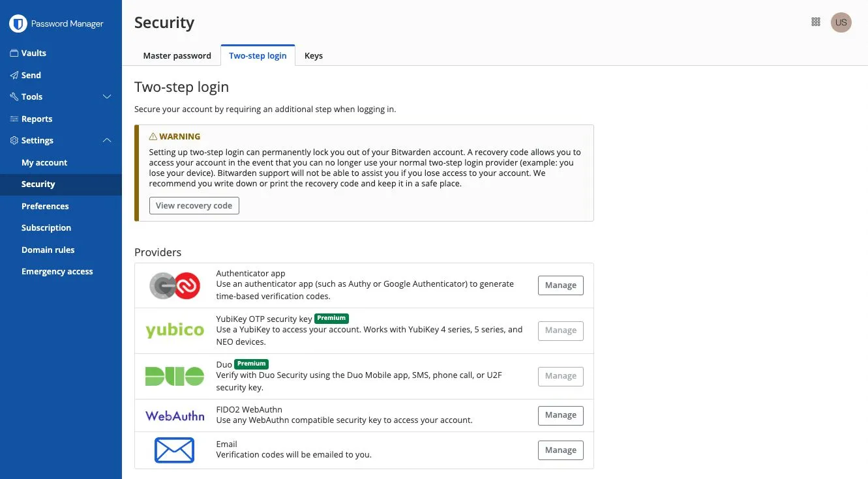Image resolution: width=868 pixels, height=479 pixels.
Task: Manage the Email provider
Action: pos(560,450)
